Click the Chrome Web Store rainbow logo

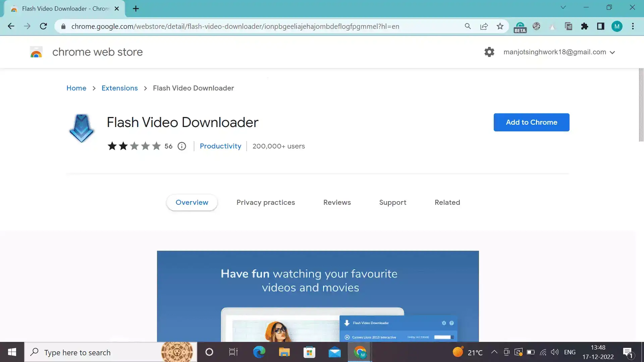tap(36, 52)
